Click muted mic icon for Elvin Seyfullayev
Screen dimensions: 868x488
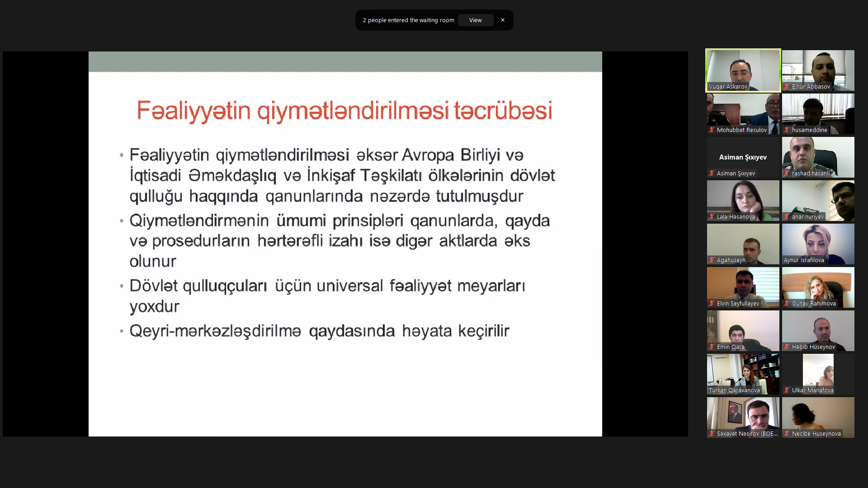[712, 303]
